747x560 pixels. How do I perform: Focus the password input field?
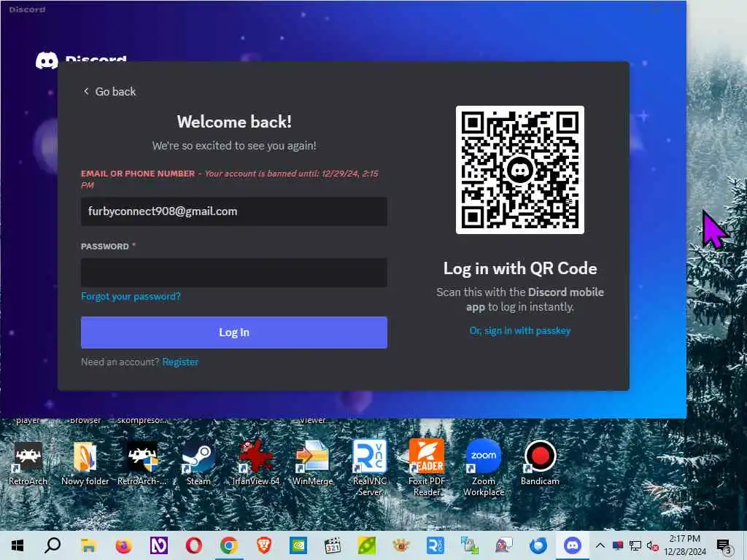point(234,273)
